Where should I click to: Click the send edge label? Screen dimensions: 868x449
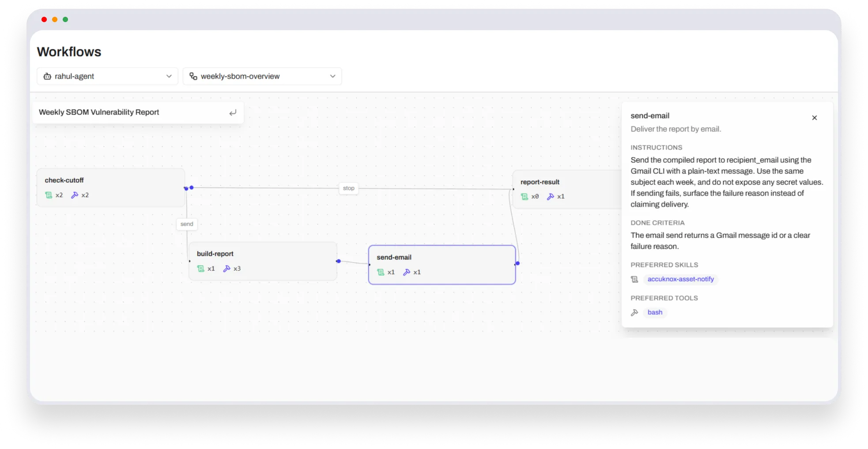pyautogui.click(x=187, y=224)
